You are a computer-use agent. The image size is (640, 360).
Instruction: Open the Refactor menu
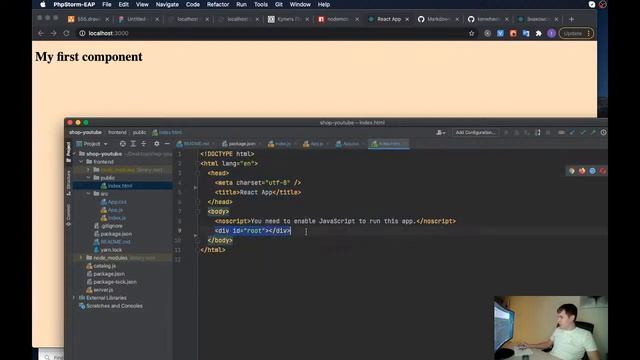click(x=218, y=4)
